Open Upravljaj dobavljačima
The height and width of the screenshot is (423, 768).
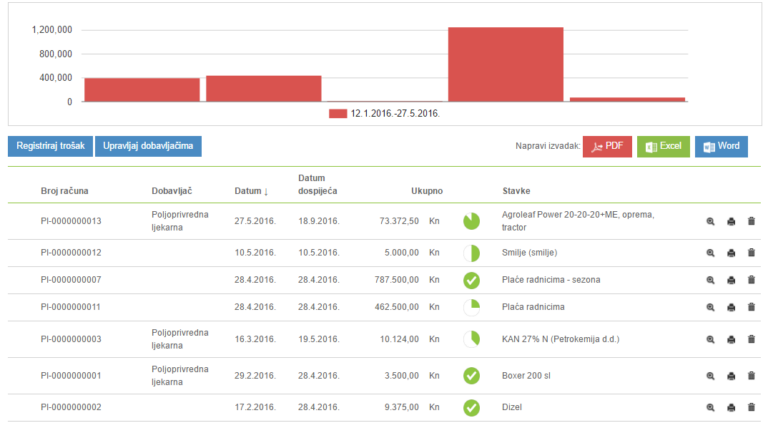coord(148,146)
